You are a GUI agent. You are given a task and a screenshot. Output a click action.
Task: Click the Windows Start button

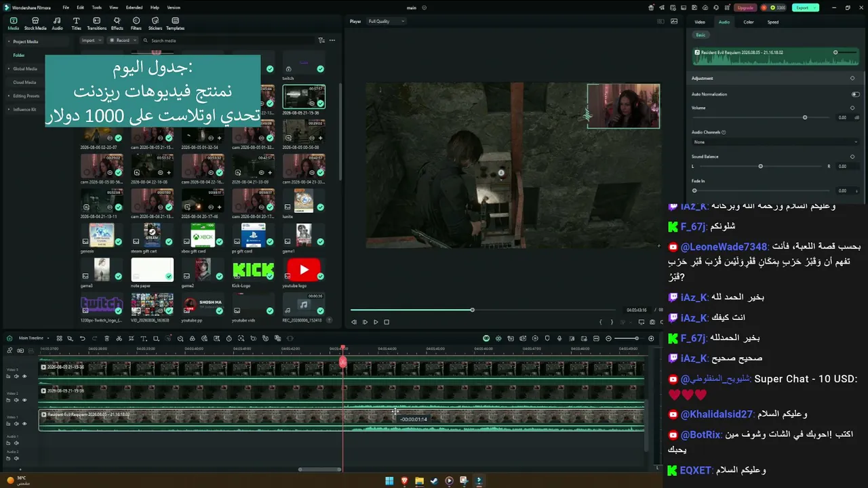pyautogui.click(x=389, y=481)
